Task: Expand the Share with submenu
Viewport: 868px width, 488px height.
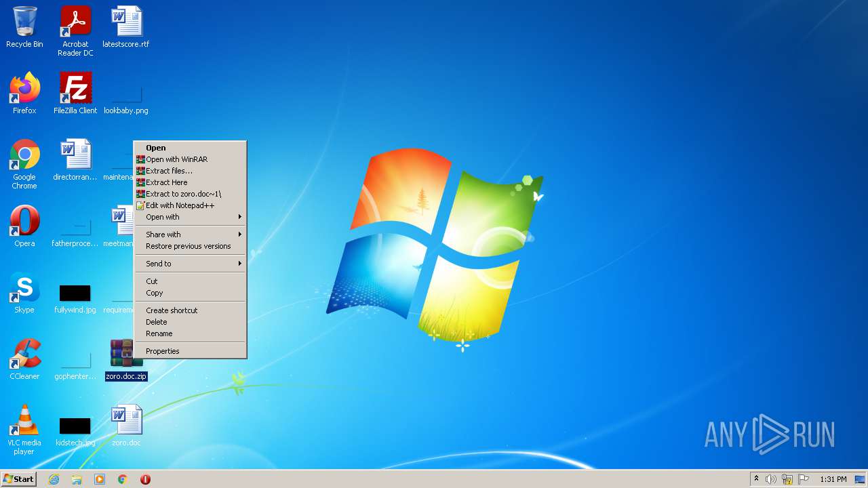Action: click(x=190, y=235)
